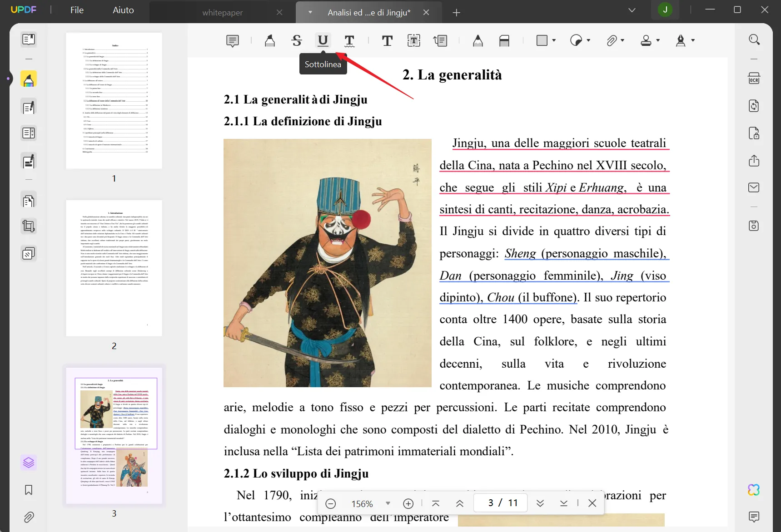Save the document with disk icon
The image size is (781, 532).
click(754, 226)
